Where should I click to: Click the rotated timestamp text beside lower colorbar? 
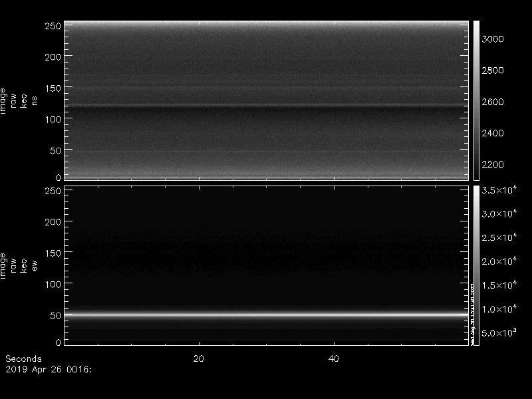pos(472,314)
